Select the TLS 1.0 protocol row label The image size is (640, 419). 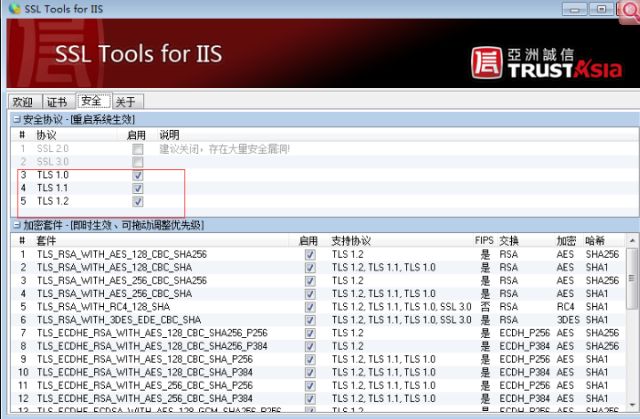[x=53, y=175]
